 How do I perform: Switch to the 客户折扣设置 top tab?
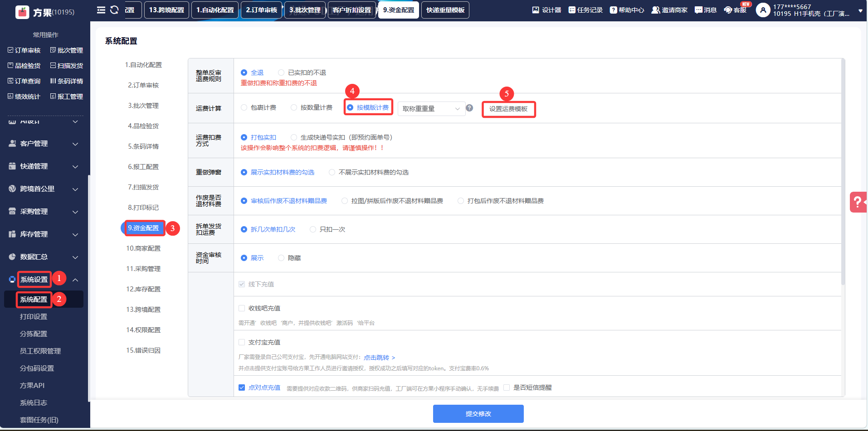tap(351, 10)
